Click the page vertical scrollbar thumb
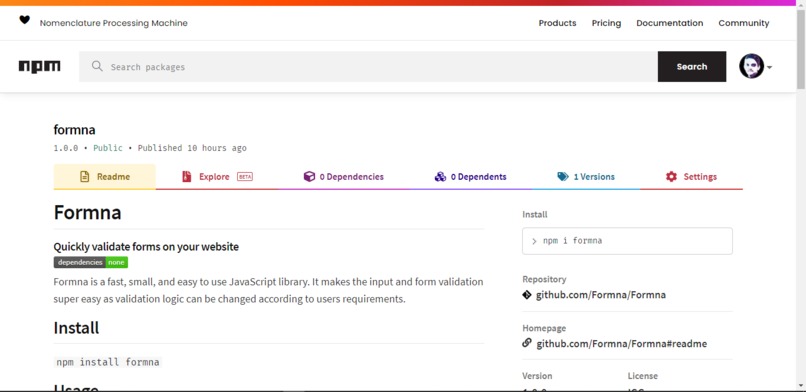 [801, 49]
